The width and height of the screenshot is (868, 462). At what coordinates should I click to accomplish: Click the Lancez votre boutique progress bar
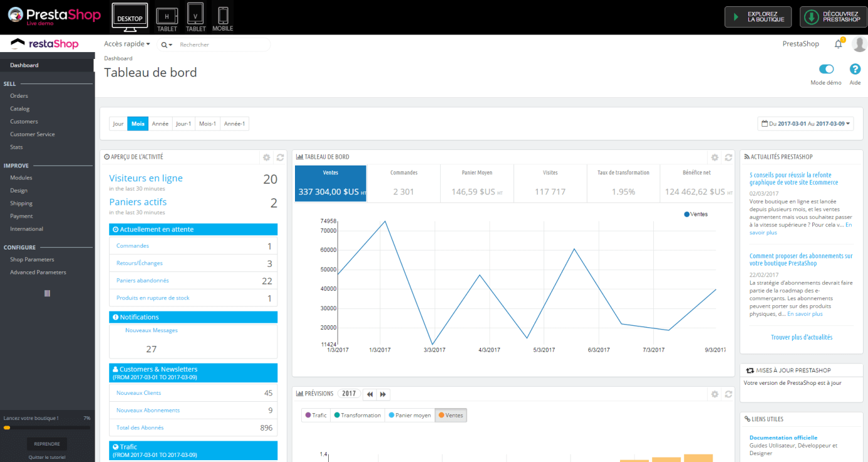point(47,428)
